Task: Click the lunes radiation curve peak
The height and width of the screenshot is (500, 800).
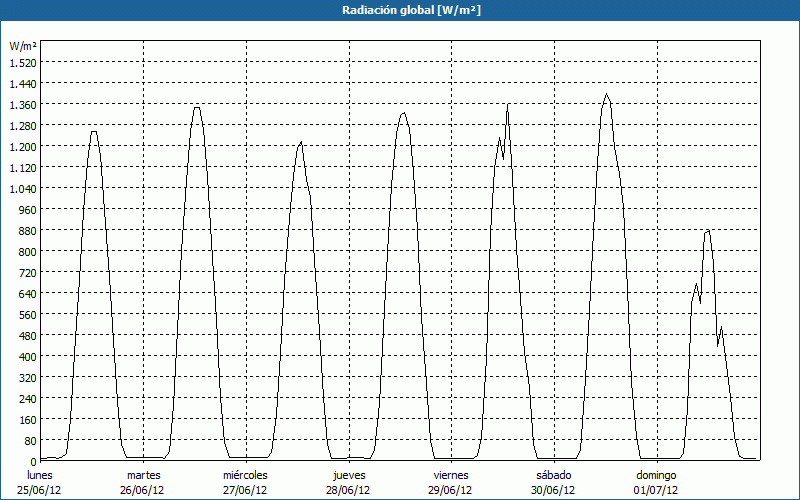Action: point(94,132)
